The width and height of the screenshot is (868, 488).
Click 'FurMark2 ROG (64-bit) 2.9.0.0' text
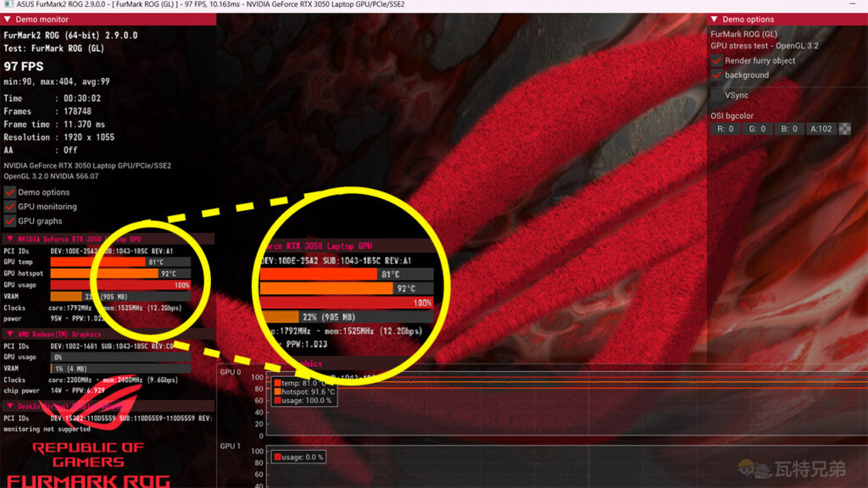pyautogui.click(x=70, y=36)
